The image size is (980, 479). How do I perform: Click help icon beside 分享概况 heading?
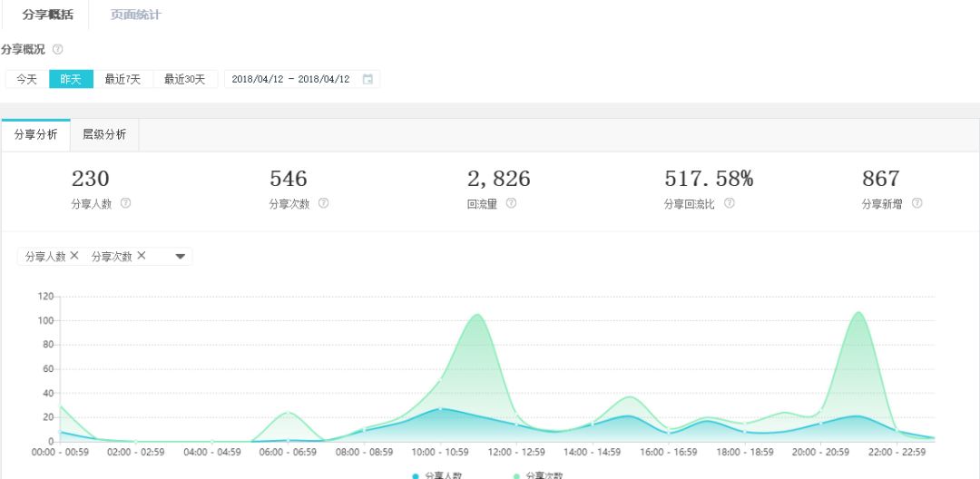point(58,49)
